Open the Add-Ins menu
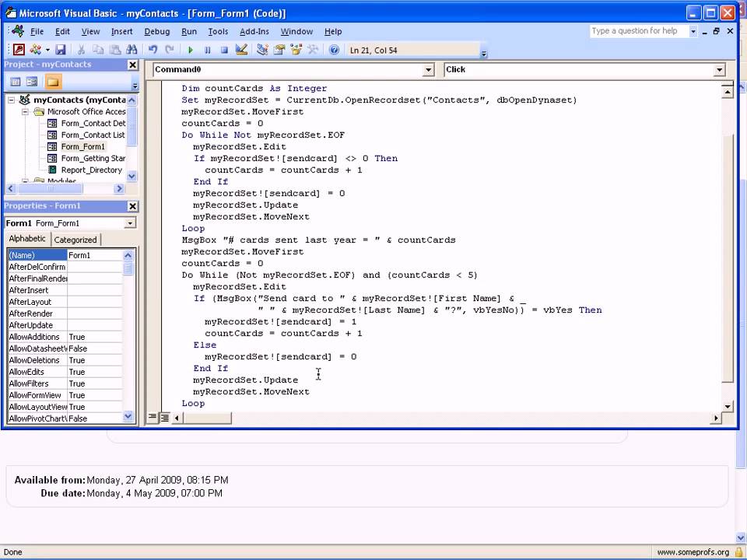Image resolution: width=747 pixels, height=560 pixels. click(x=254, y=31)
